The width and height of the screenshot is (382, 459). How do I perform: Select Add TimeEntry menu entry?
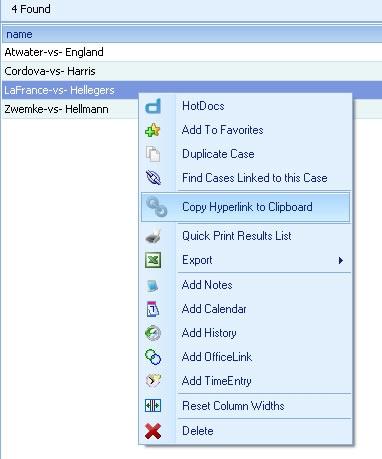(x=246, y=381)
